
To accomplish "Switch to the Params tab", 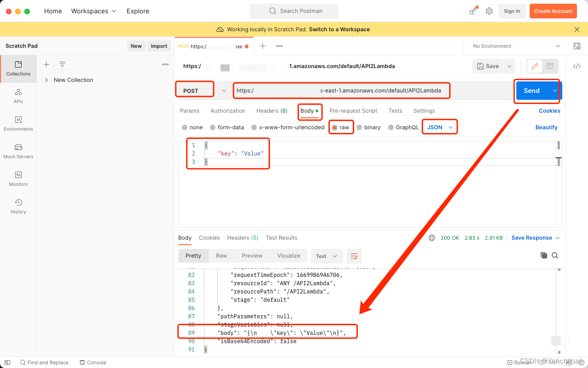I will pyautogui.click(x=190, y=111).
